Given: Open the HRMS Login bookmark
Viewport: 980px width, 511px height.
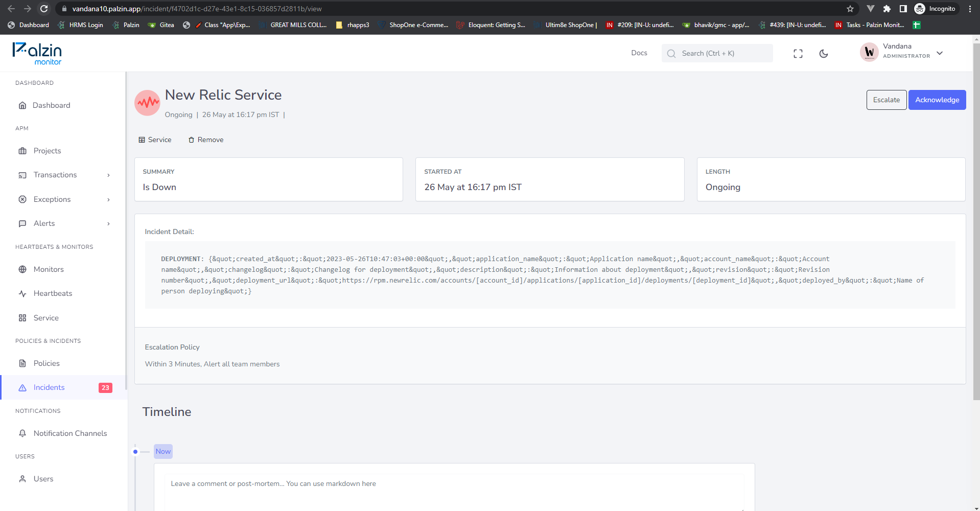Looking at the screenshot, I should (81, 25).
